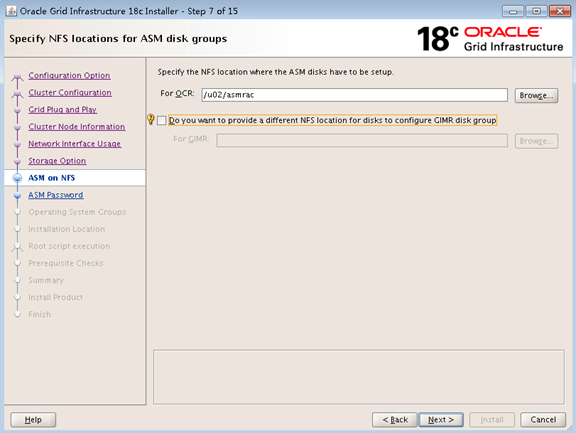Viewport: 576px width, 433px height.
Task: Click the For OCR path input field
Action: 354,95
